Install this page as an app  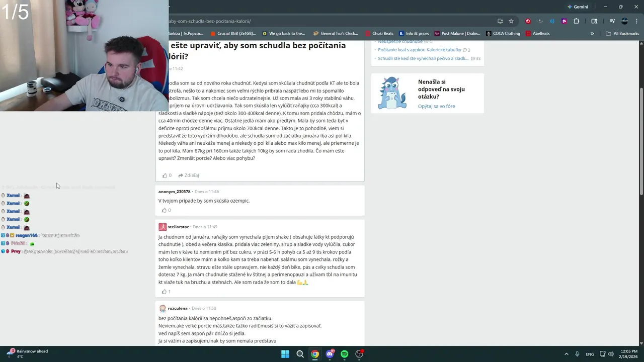click(500, 21)
